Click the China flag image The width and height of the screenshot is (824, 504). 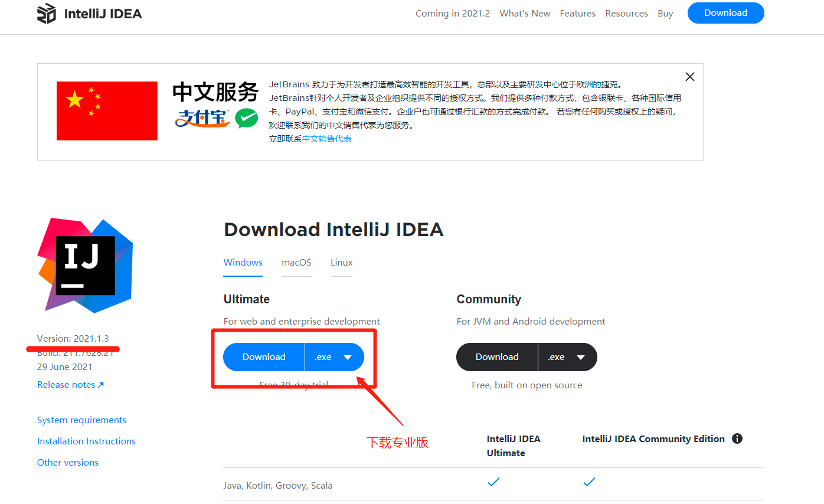click(107, 111)
